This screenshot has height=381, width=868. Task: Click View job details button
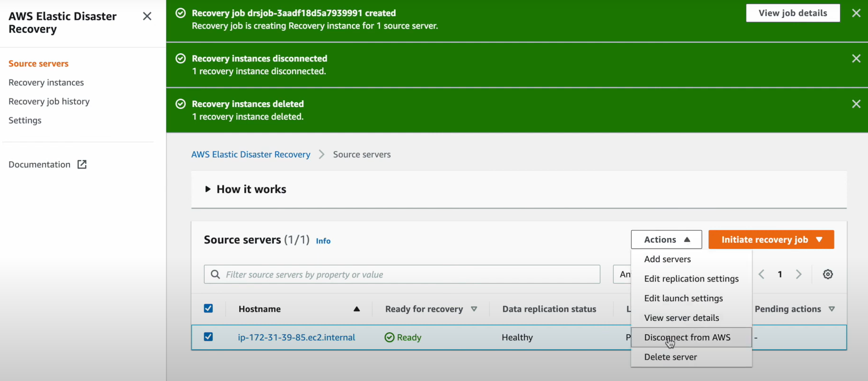click(793, 13)
